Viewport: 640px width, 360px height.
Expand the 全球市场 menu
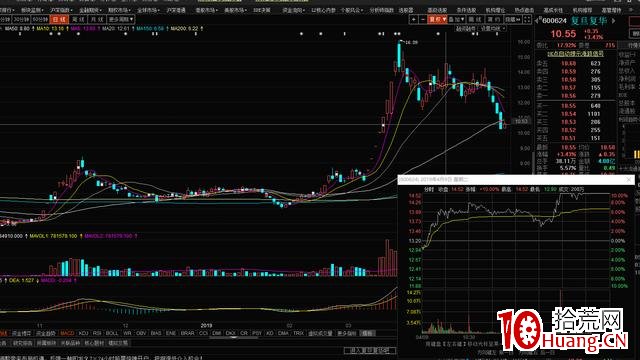(x=148, y=10)
